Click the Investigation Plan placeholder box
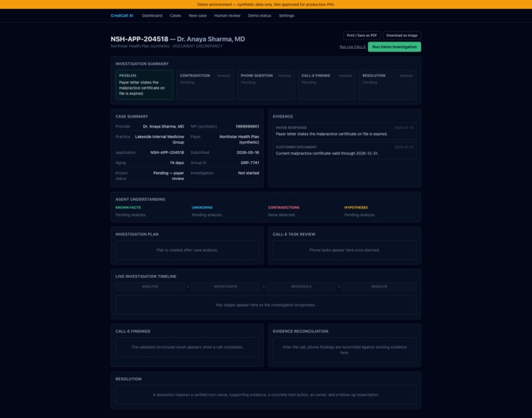 pyautogui.click(x=187, y=250)
